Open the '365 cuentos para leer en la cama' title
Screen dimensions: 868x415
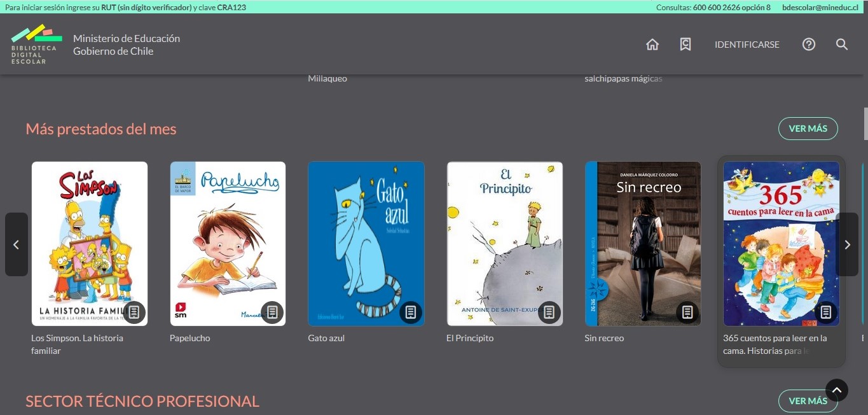(775, 344)
